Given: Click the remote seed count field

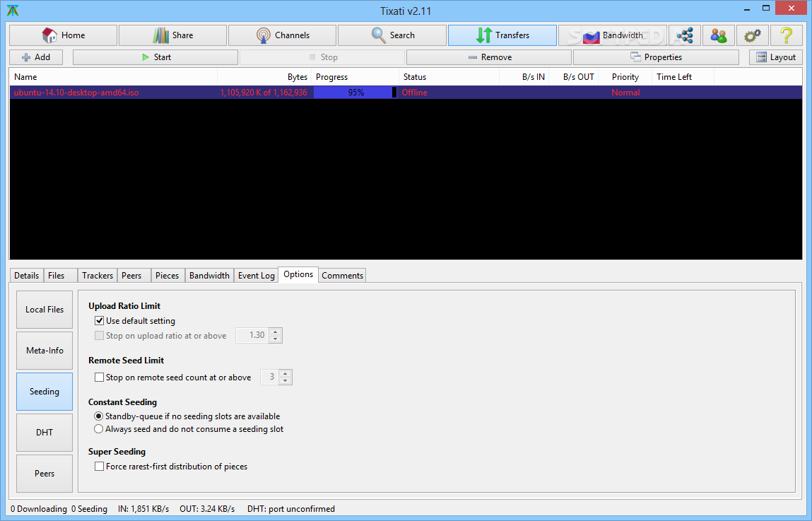Looking at the screenshot, I should tap(269, 377).
